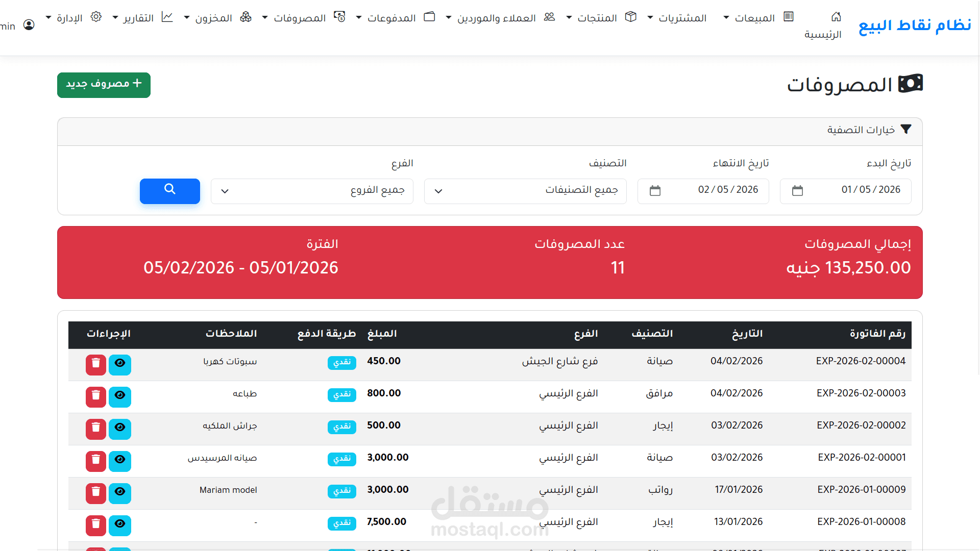The height and width of the screenshot is (551, 980).
Task: Open the المصروفات navbar dropdown menu
Action: pyautogui.click(x=300, y=18)
